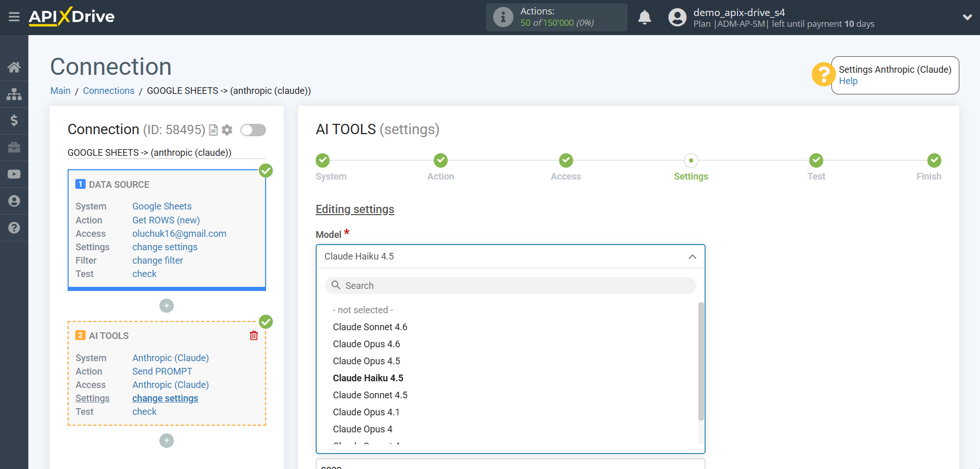Go to the Test step
This screenshot has width=980, height=469.
[816, 160]
